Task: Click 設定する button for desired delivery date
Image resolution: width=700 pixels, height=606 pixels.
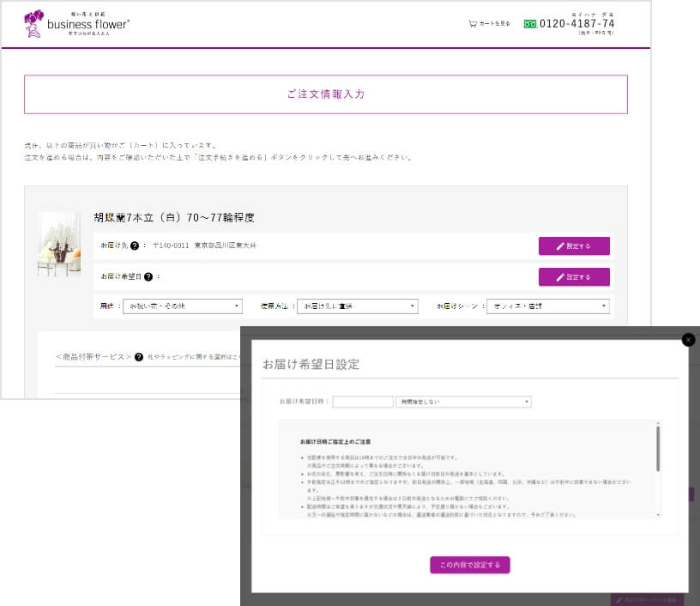Action: pyautogui.click(x=574, y=277)
